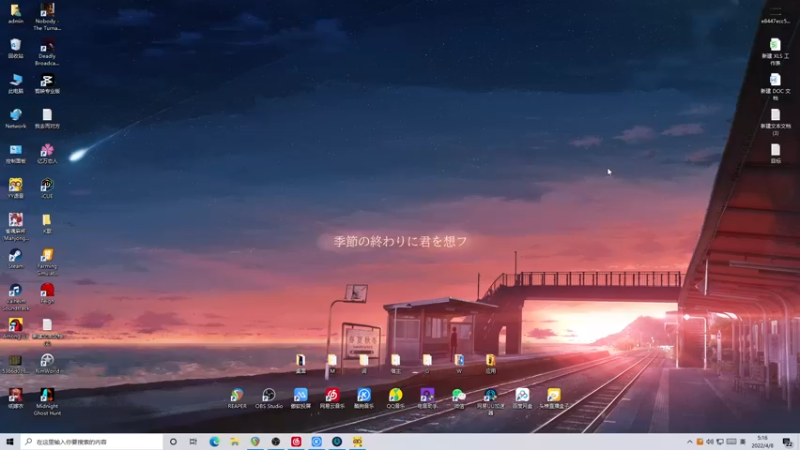Select the Steam shortcut
The height and width of the screenshot is (450, 800).
coord(15,258)
